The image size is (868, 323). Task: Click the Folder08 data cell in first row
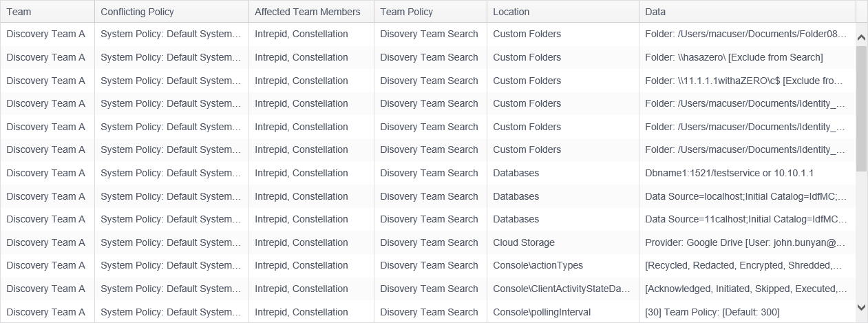(x=745, y=34)
